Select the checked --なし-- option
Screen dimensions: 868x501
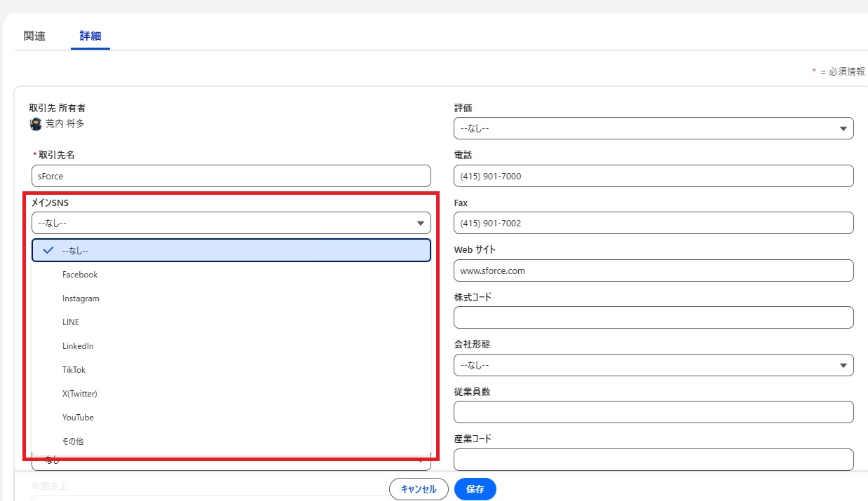(231, 250)
